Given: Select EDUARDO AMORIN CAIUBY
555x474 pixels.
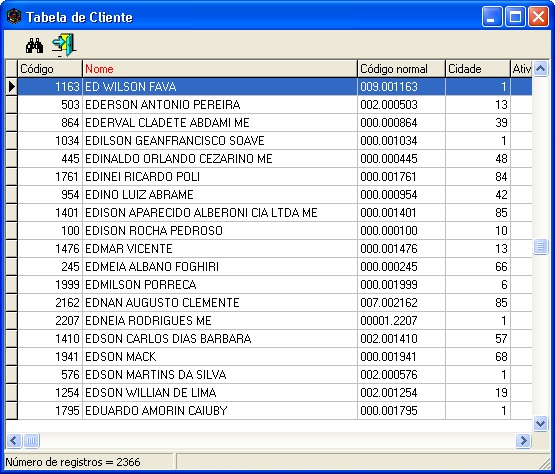Looking at the screenshot, I should click(x=220, y=411).
